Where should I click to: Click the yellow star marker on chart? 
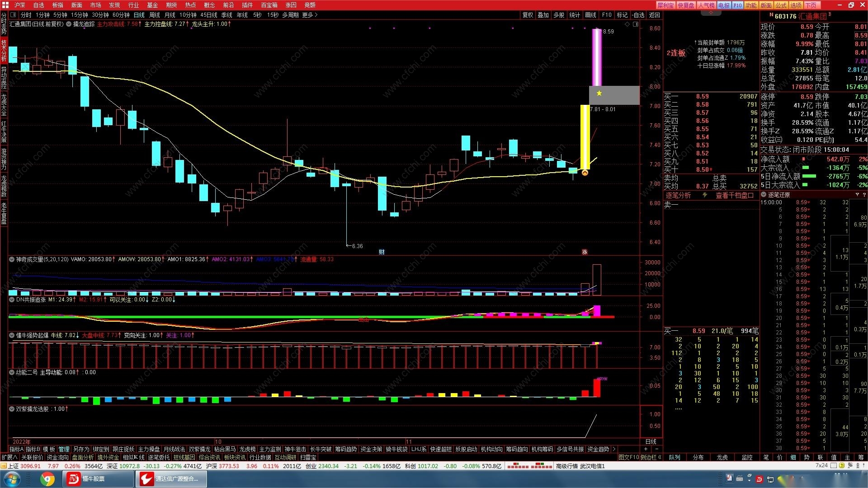(599, 94)
